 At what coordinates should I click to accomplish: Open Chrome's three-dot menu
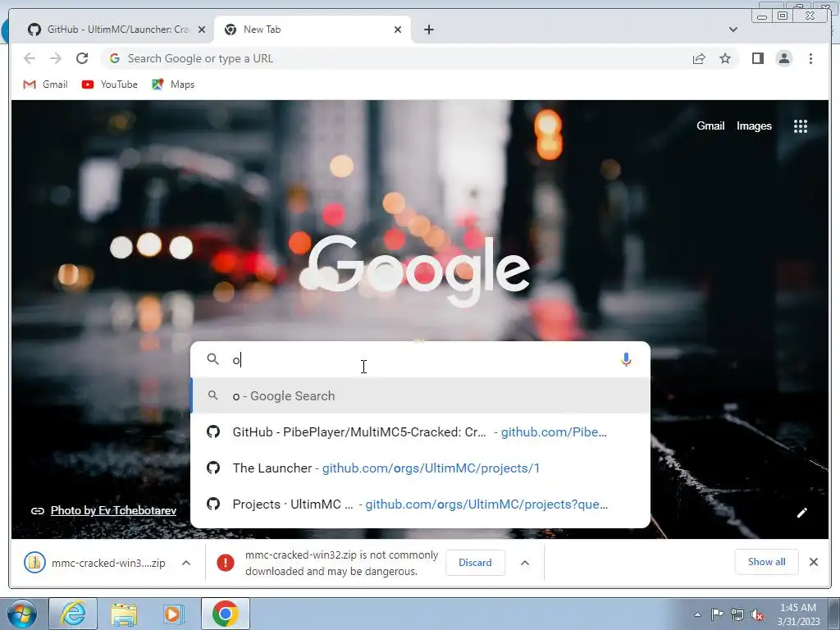click(810, 58)
